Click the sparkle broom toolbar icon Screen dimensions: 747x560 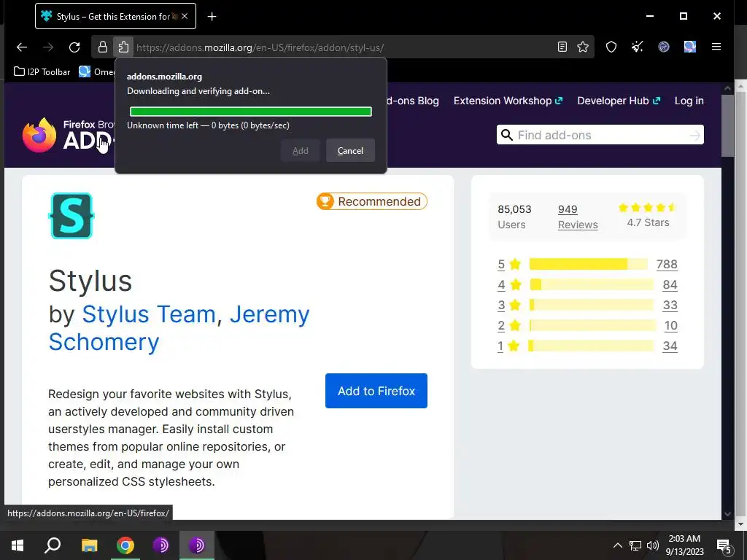point(638,47)
